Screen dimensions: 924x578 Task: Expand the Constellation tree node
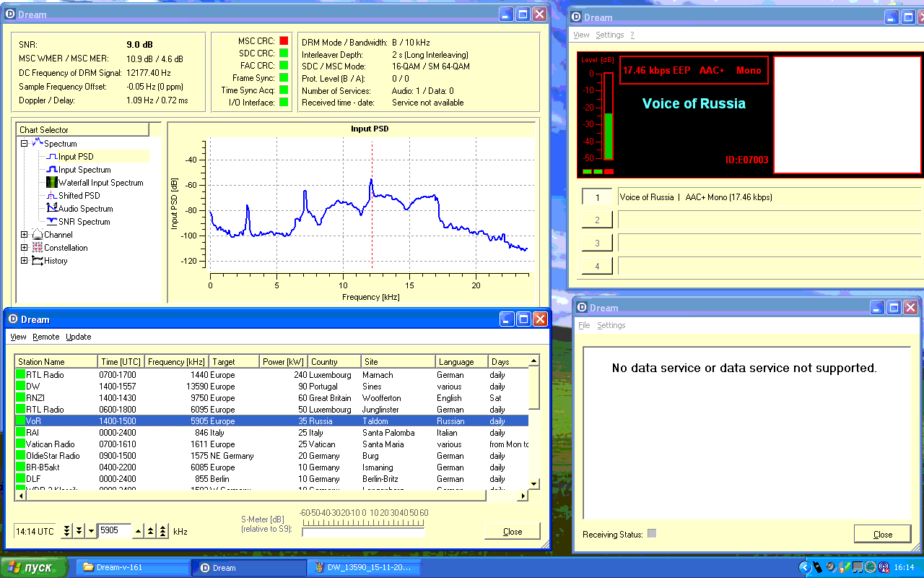[x=24, y=248]
